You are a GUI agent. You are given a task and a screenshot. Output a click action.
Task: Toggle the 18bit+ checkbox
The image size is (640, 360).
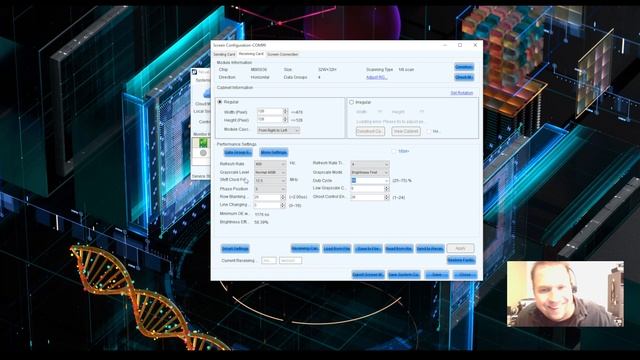394,151
